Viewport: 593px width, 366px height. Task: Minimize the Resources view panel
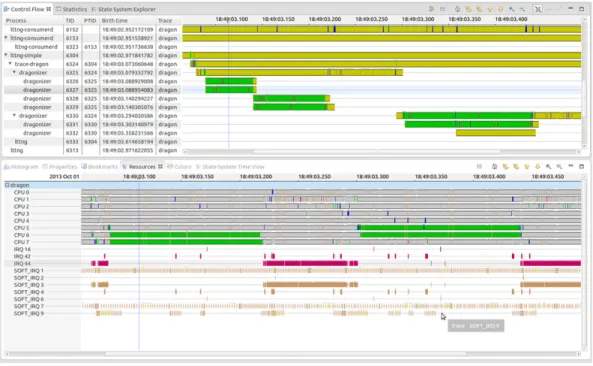click(x=571, y=166)
